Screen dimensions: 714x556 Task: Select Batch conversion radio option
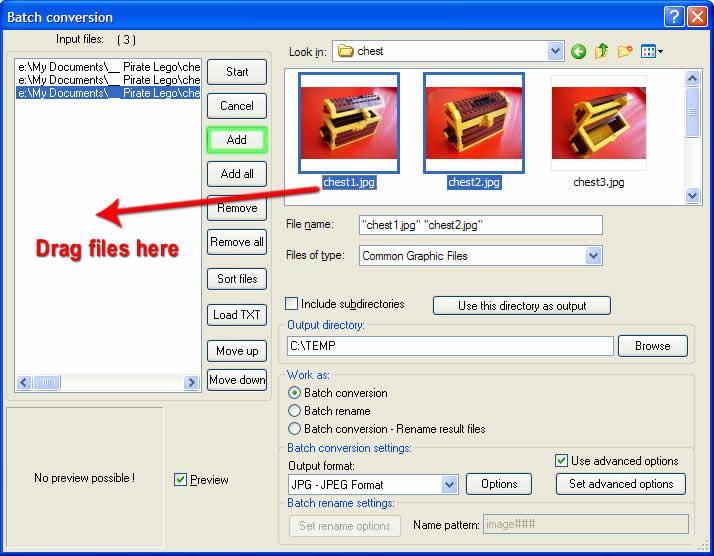295,393
